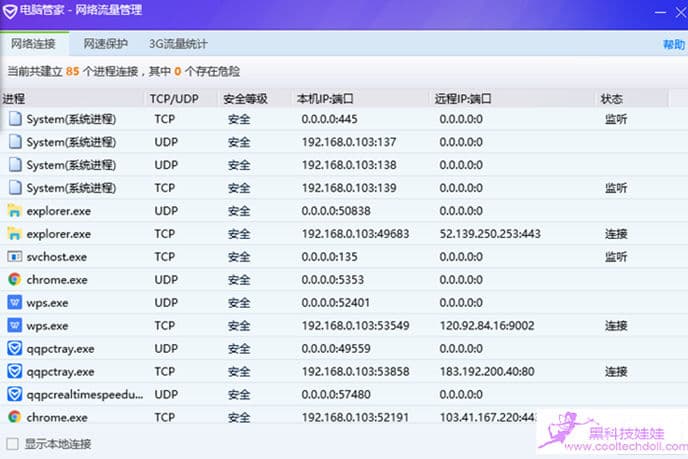Screen dimensions: 688x459
Task: Select local address 0.0.0.0:5353
Action: coord(333,280)
